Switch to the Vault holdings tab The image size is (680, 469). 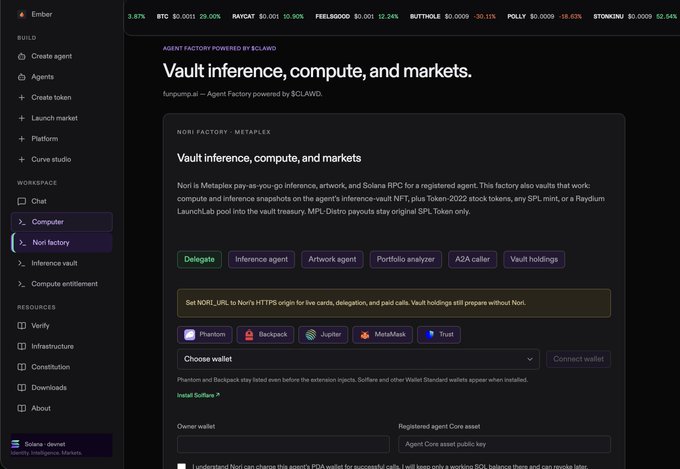[x=534, y=259]
